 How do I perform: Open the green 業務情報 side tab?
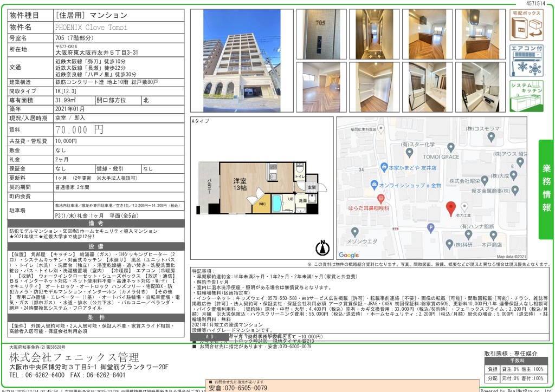point(546,189)
